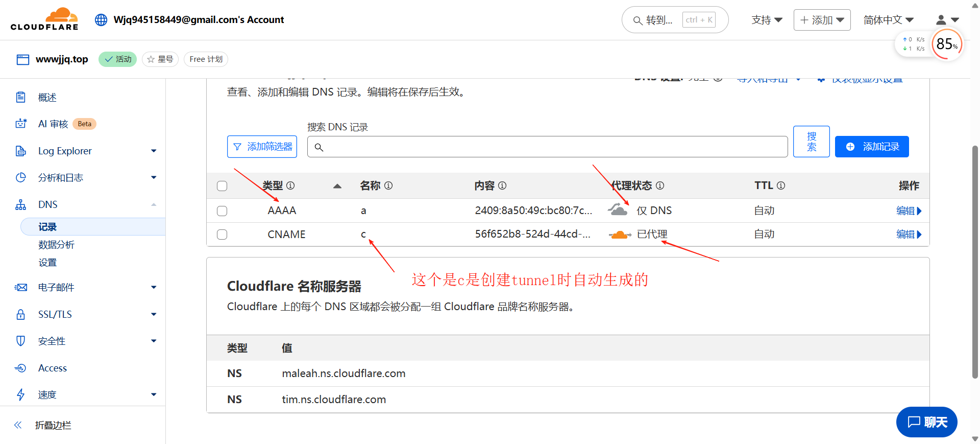Toggle the 星号 star for this site
This screenshot has width=980, height=444.
pyautogui.click(x=160, y=59)
